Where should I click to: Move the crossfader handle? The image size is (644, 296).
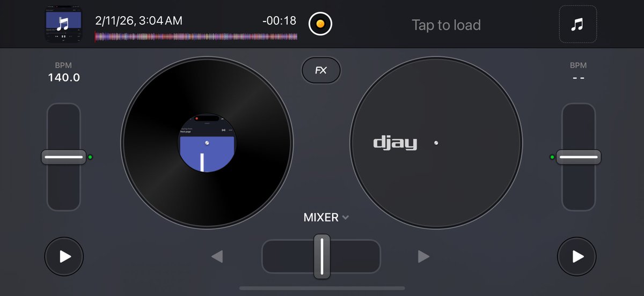[x=322, y=256]
